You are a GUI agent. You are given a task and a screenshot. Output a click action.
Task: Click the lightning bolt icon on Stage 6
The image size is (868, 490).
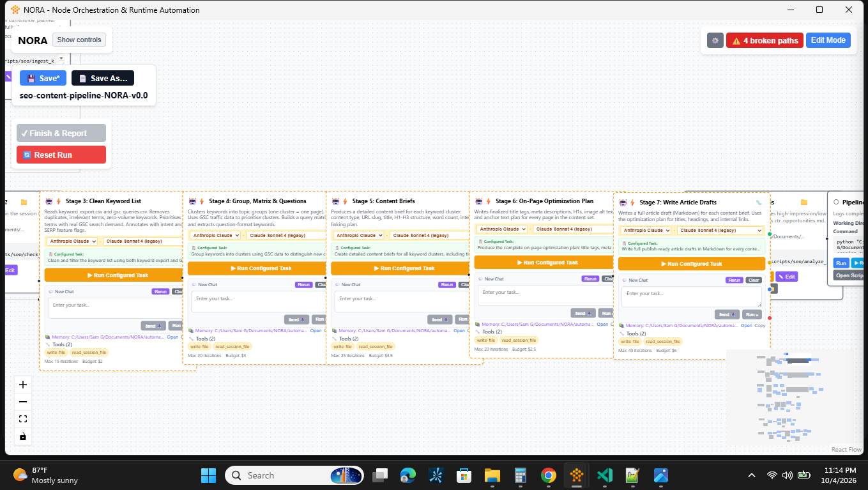click(488, 201)
